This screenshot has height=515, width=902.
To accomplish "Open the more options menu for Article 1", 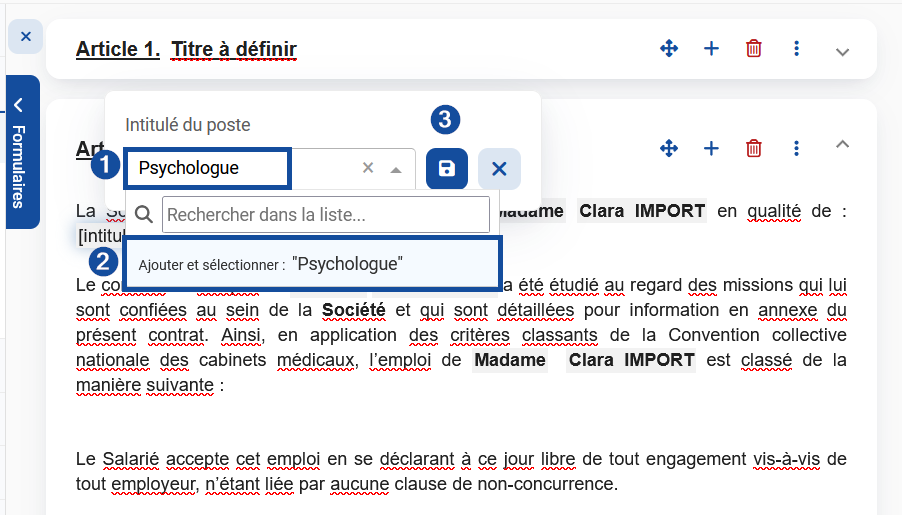I will pos(797,48).
